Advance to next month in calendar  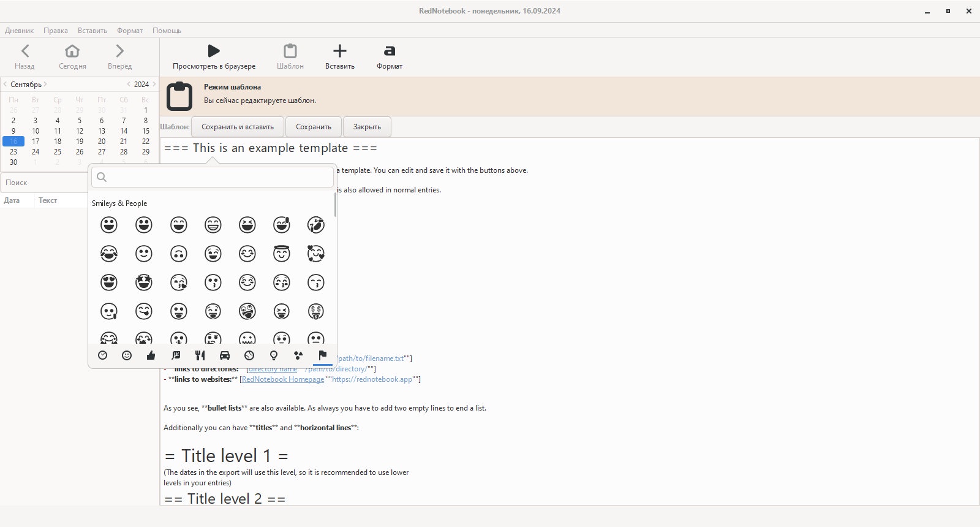click(x=45, y=85)
